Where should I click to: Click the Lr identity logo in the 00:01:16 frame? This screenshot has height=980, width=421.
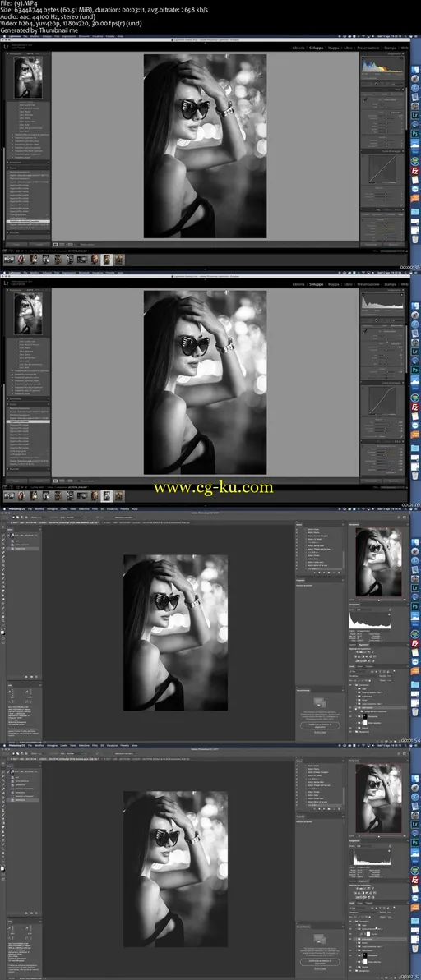coord(6,283)
